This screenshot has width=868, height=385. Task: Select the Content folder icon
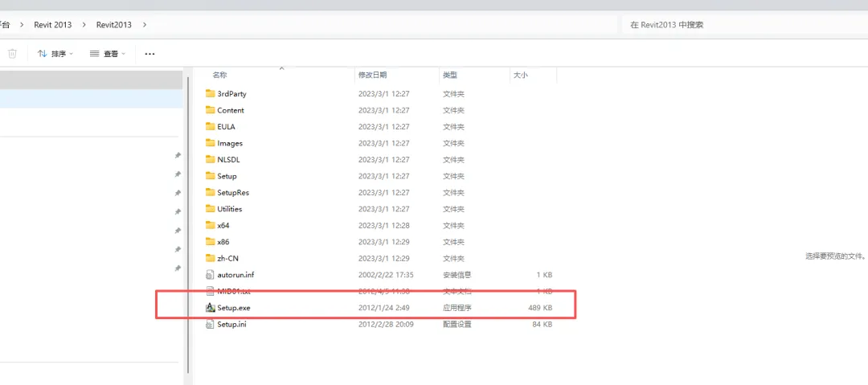[x=210, y=110]
